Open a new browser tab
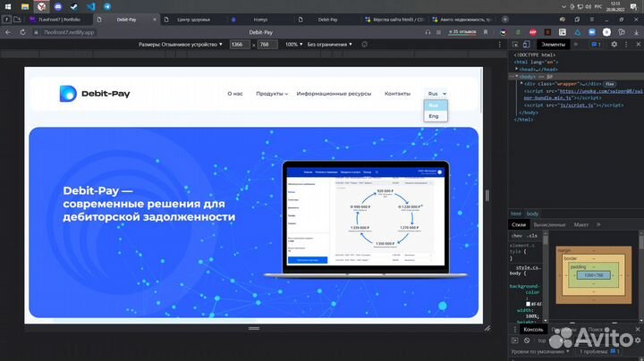Screen dimensions: 644x361 504,20
